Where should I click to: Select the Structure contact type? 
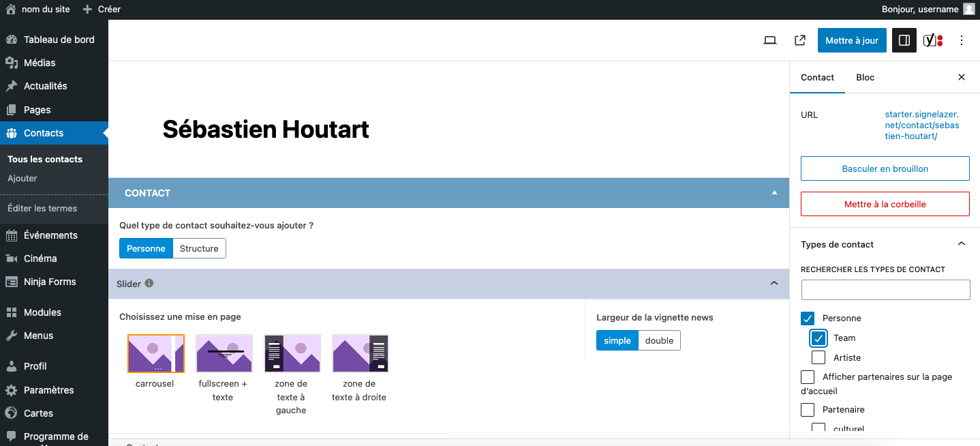click(x=199, y=248)
